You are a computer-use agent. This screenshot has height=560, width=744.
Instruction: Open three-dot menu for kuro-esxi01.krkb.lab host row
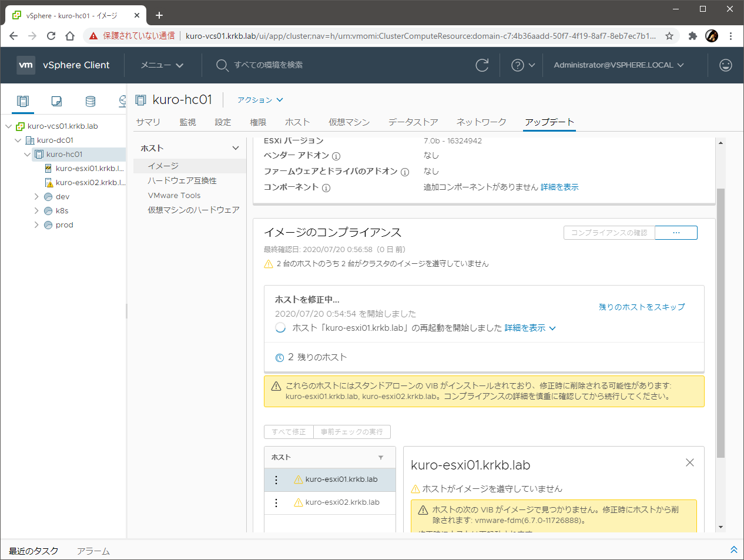[x=276, y=479]
